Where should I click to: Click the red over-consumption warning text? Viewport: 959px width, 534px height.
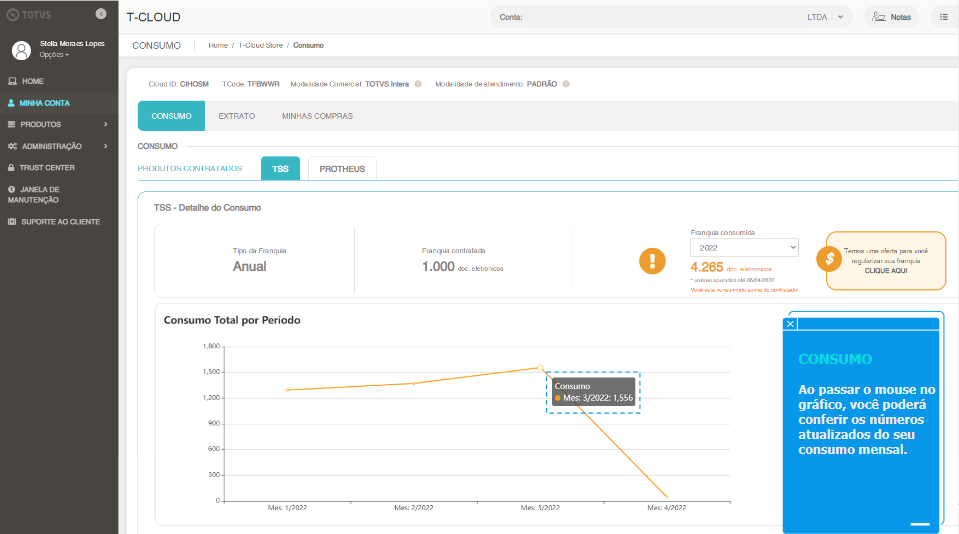pyautogui.click(x=744, y=290)
